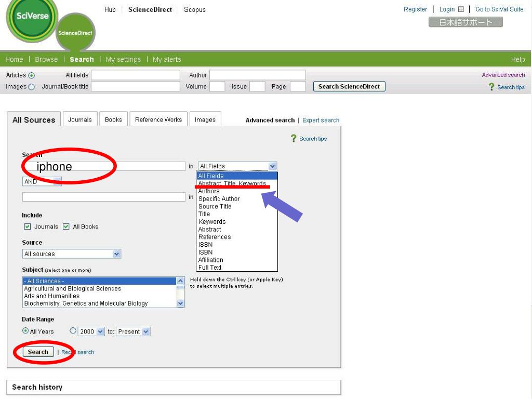The height and width of the screenshot is (399, 532).
Task: Open Help in green navigation bar
Action: coord(518,59)
